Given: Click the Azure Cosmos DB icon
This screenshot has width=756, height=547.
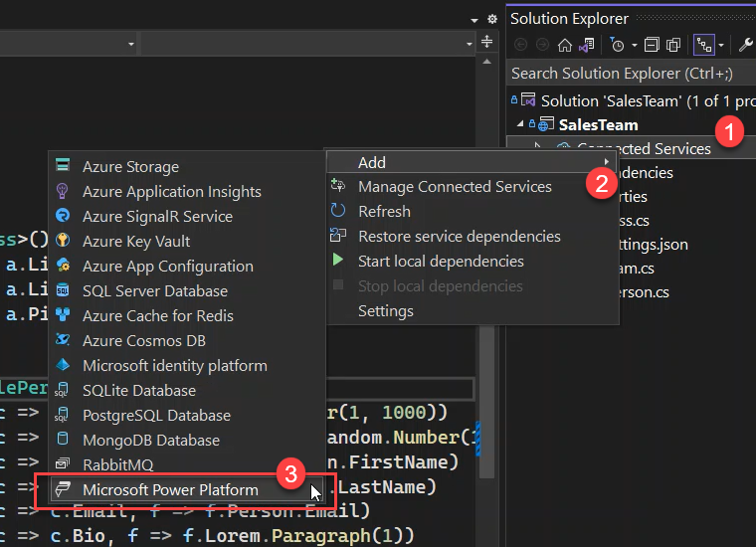Looking at the screenshot, I should [x=63, y=339].
